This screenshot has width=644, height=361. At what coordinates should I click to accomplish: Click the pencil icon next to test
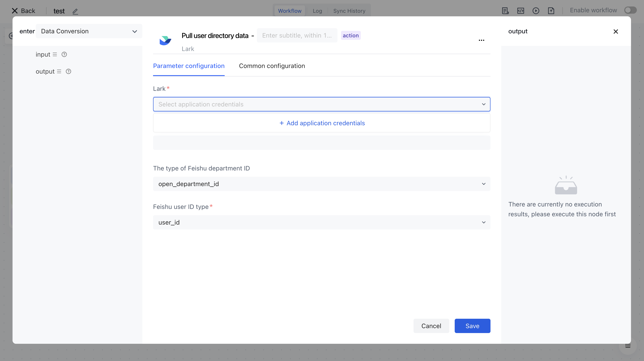(75, 11)
